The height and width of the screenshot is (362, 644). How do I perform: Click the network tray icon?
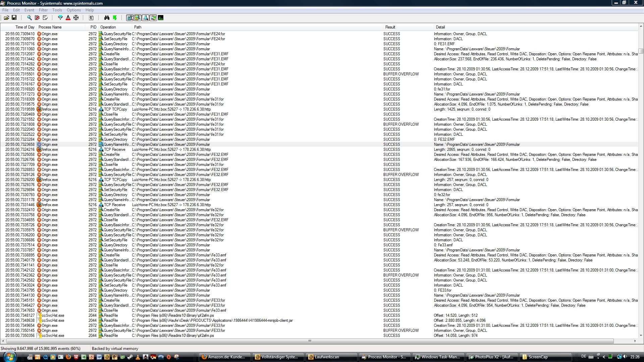[x=619, y=357]
